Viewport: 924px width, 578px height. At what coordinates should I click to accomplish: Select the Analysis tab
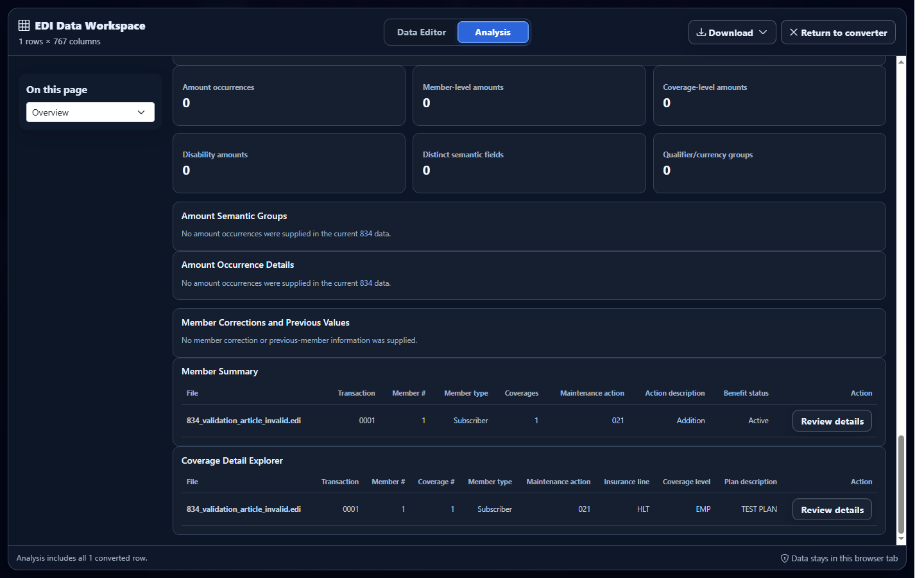point(493,32)
